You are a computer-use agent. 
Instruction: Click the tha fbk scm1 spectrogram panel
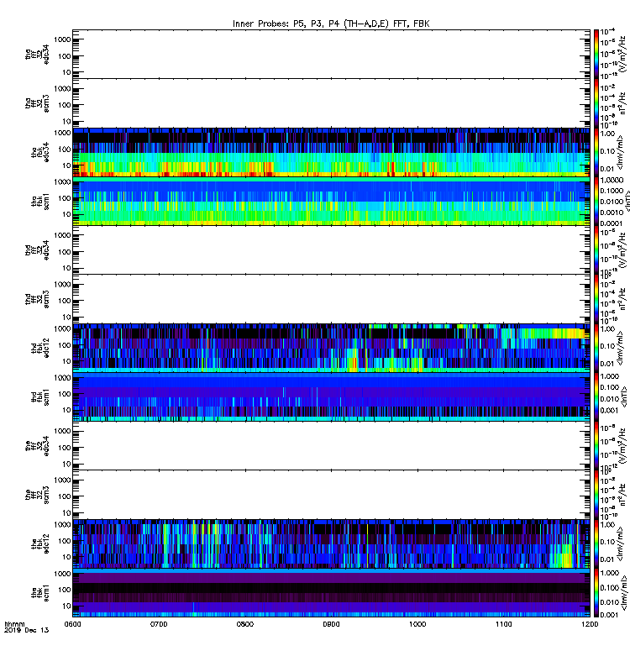click(x=331, y=201)
